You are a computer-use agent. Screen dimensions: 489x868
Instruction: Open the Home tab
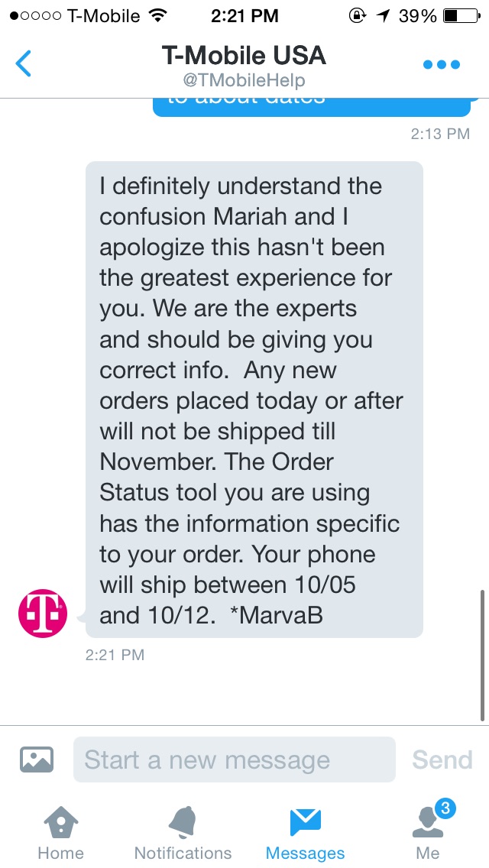point(60,833)
